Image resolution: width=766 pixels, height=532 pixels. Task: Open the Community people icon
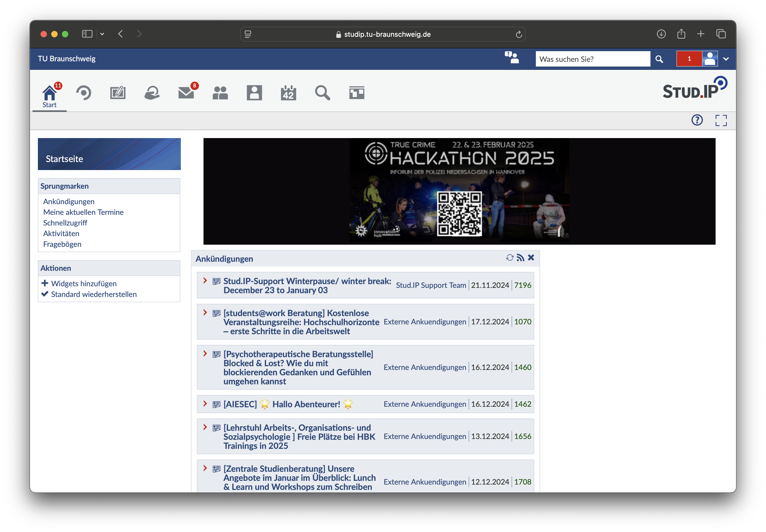(x=220, y=93)
